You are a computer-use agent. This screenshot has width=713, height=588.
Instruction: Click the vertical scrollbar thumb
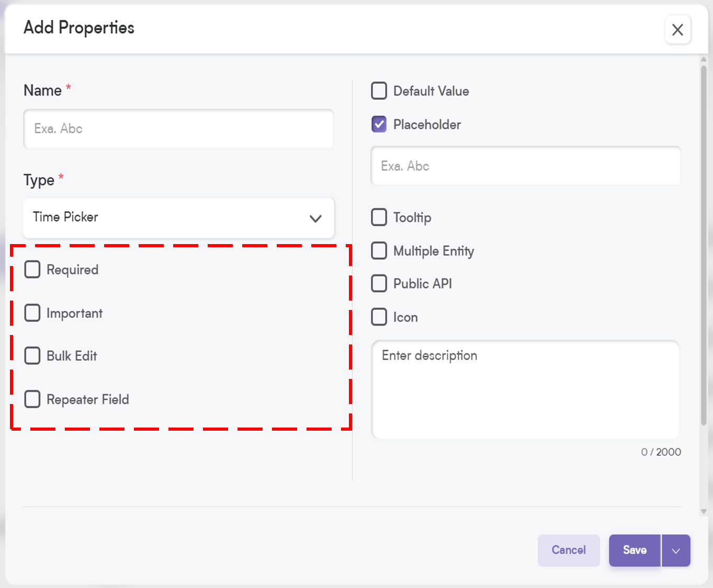[704, 246]
